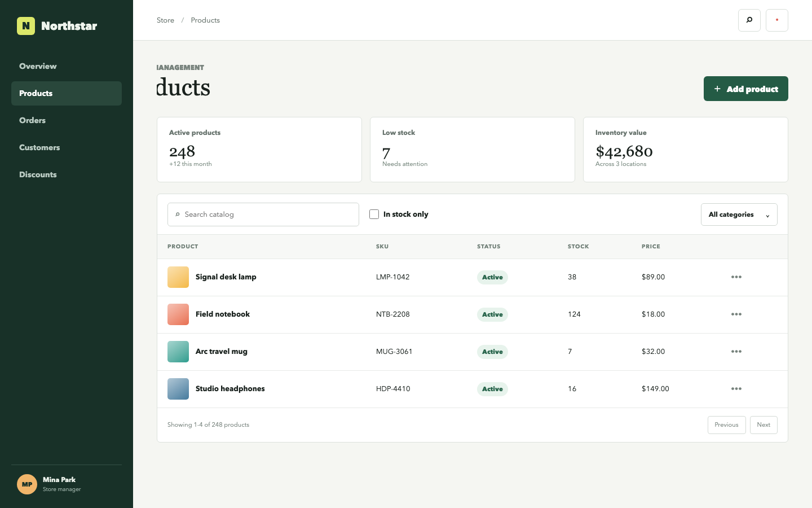This screenshot has width=812, height=508.
Task: Click the STATUS column header
Action: [x=489, y=247]
